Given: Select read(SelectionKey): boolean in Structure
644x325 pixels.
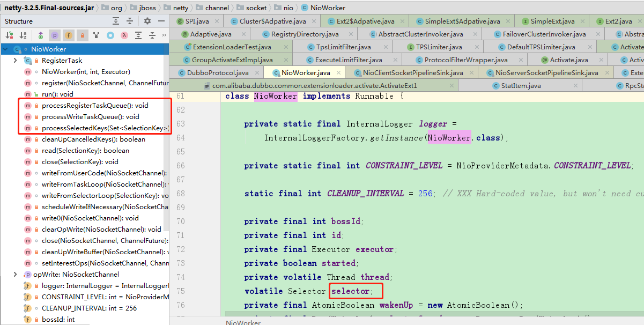Looking at the screenshot, I should pos(86,151).
